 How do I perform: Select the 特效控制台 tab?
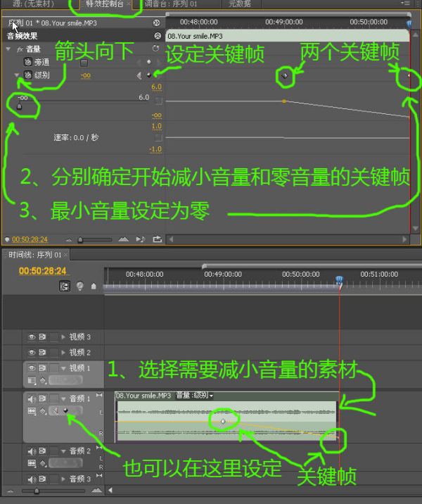(x=105, y=4)
